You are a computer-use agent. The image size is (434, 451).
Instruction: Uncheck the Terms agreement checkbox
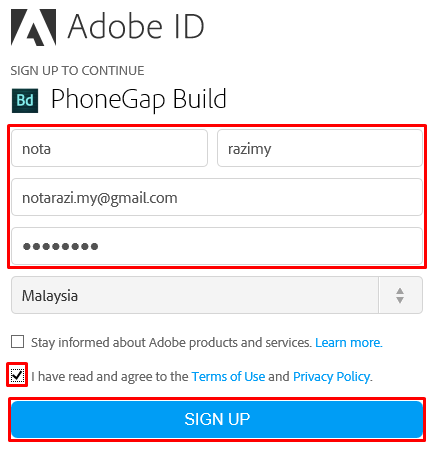(x=17, y=375)
